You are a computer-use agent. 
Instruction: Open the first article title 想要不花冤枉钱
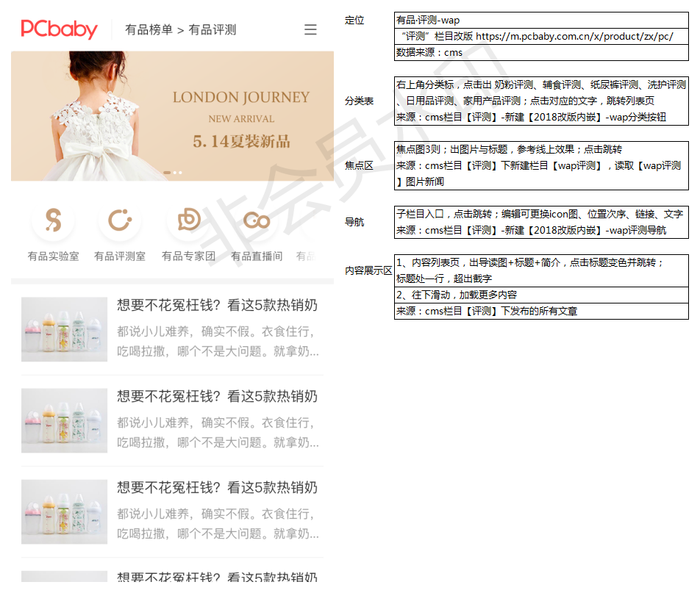(x=217, y=305)
